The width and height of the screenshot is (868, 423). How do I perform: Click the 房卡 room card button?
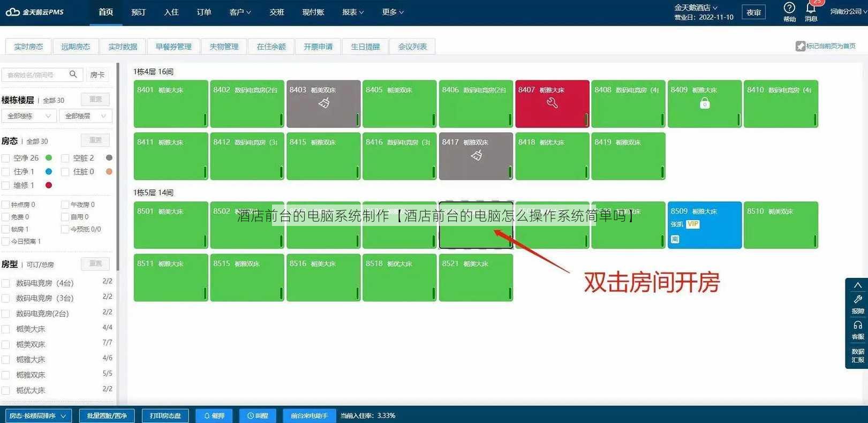(x=97, y=75)
